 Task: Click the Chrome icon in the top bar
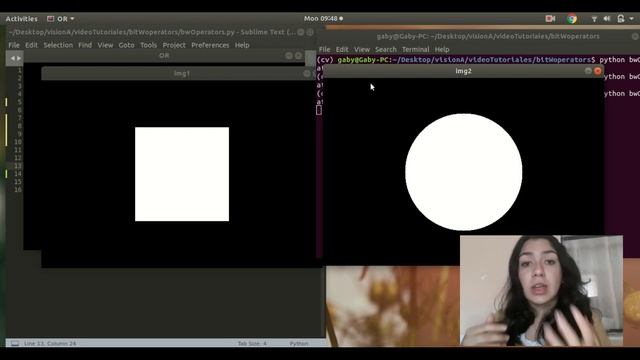click(572, 19)
